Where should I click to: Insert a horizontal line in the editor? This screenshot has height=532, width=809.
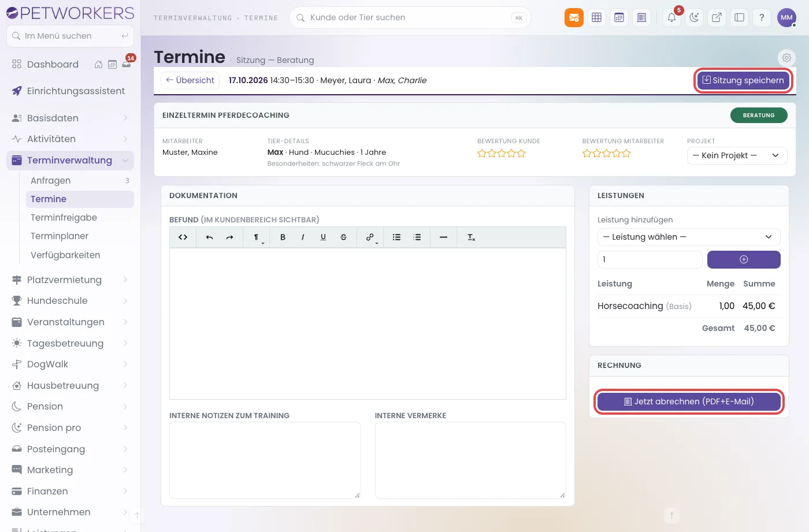pyautogui.click(x=443, y=237)
